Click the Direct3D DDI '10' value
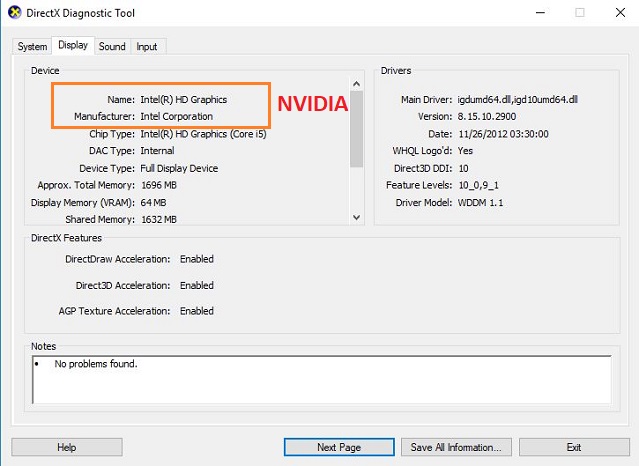639x466 pixels. click(x=463, y=168)
